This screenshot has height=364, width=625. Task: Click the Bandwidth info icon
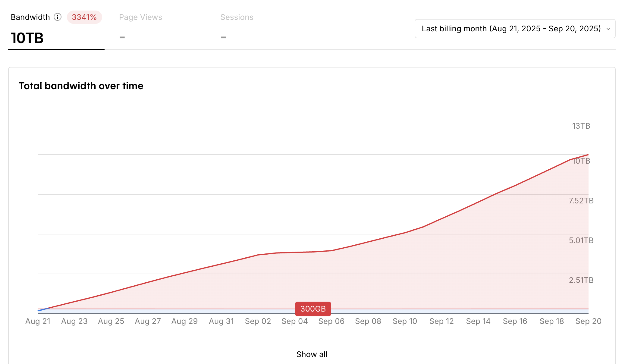pyautogui.click(x=58, y=17)
